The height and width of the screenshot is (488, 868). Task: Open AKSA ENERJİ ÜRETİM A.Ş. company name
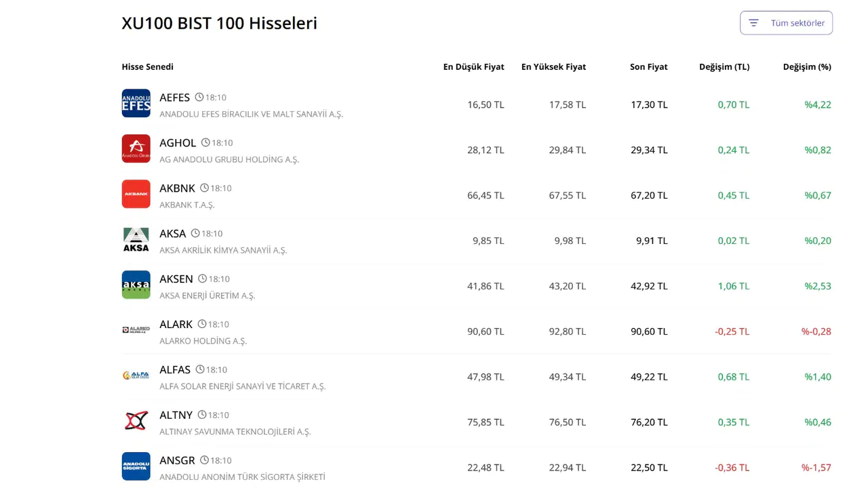pos(207,296)
